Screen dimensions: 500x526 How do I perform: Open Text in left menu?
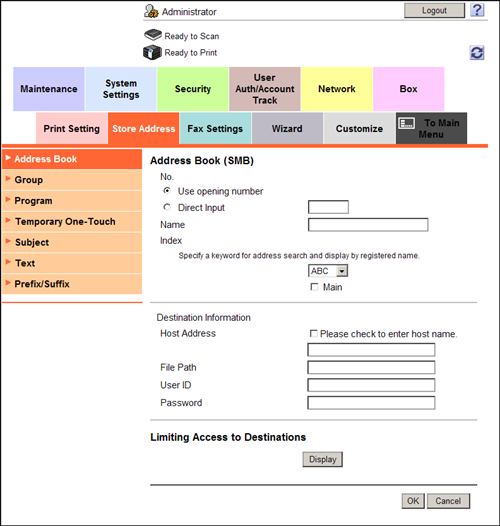72,263
